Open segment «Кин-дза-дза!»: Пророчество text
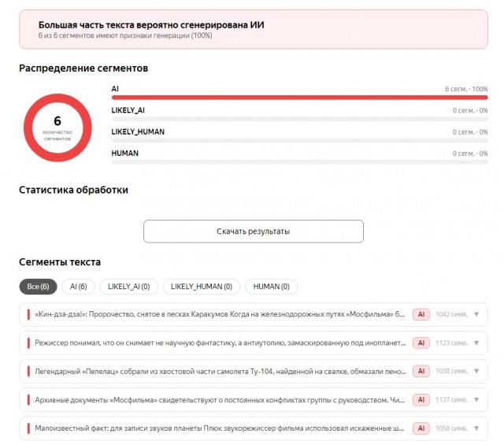The height and width of the screenshot is (445, 504). pos(220,314)
